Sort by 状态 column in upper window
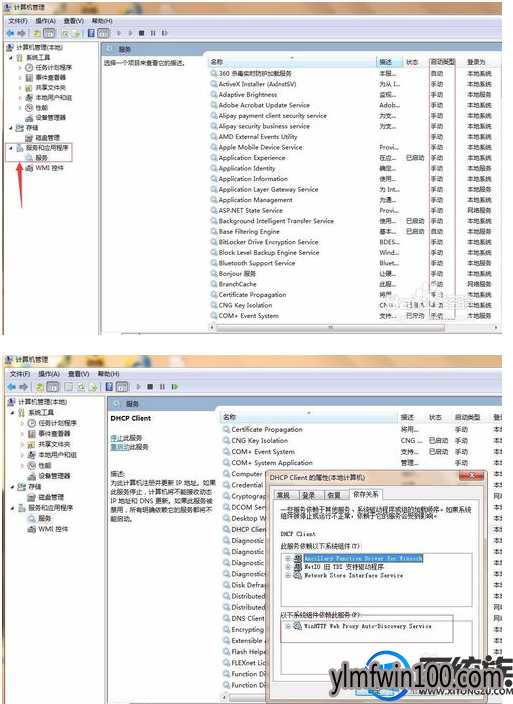This screenshot has height=704, width=513. tap(416, 62)
